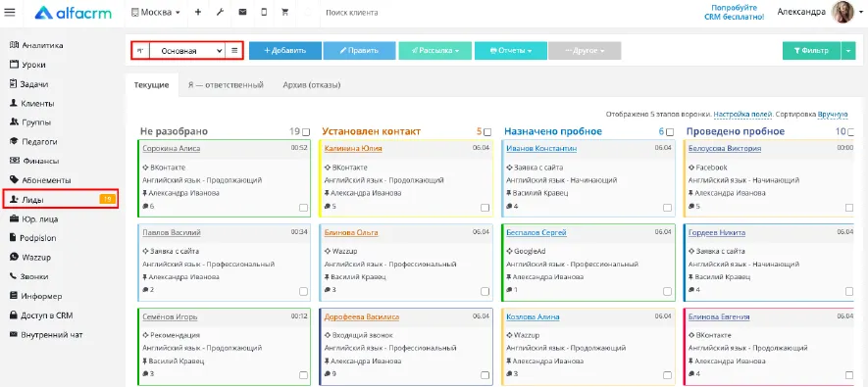
Task: Click the Добавить button
Action: click(285, 50)
